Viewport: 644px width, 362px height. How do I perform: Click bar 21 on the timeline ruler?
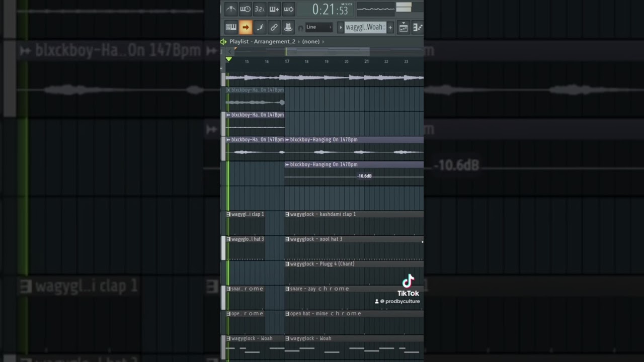tap(366, 61)
